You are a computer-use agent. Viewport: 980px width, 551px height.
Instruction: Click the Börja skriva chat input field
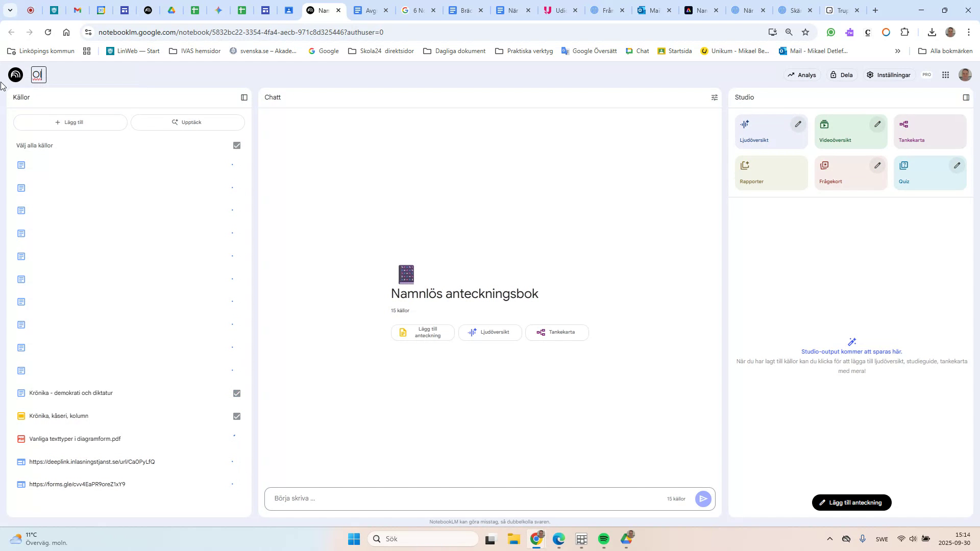click(459, 498)
